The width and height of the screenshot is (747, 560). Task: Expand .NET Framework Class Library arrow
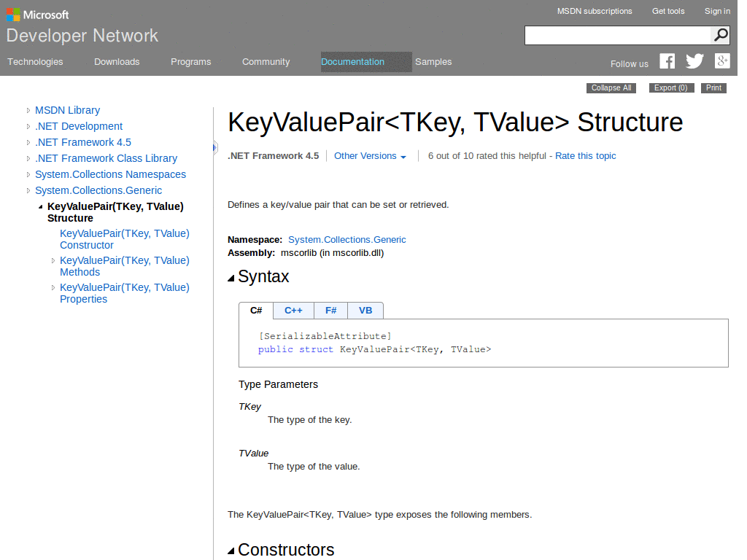click(28, 158)
